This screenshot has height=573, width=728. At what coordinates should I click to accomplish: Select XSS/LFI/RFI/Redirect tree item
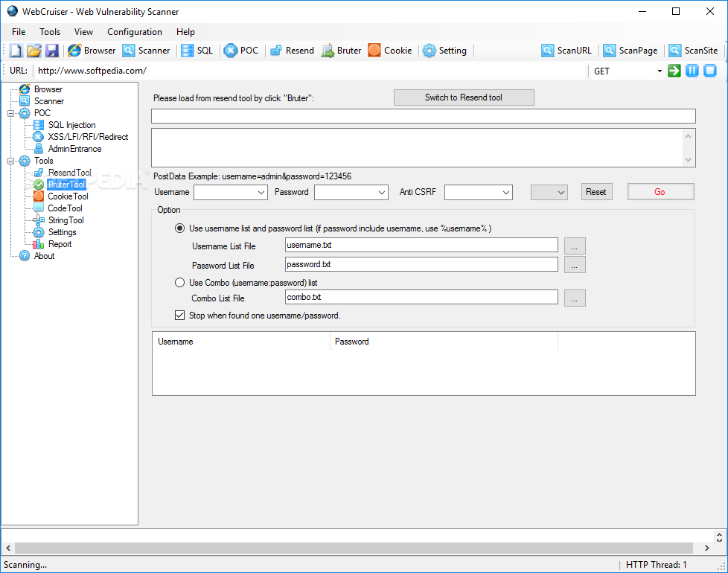[88, 137]
